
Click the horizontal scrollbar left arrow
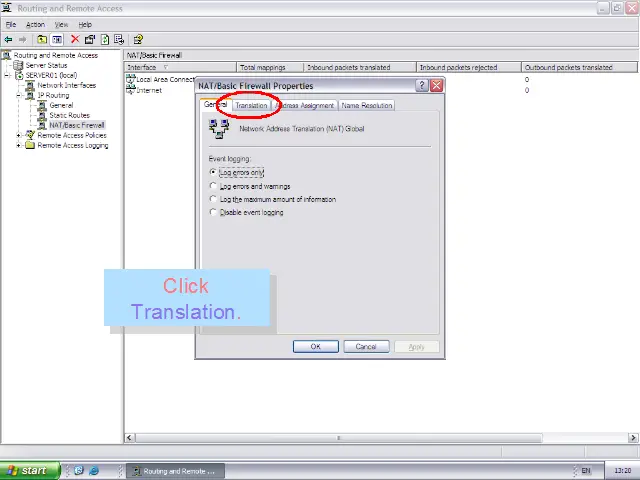(x=129, y=438)
